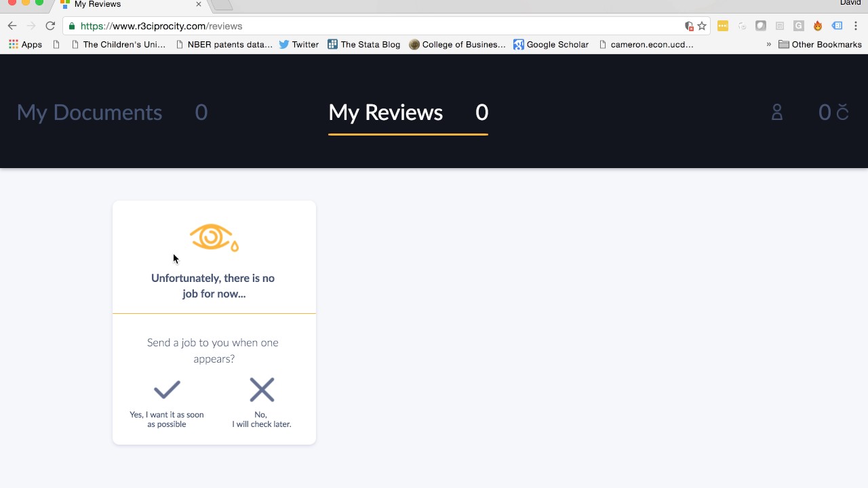Open the College of Business bookmark

458,44
